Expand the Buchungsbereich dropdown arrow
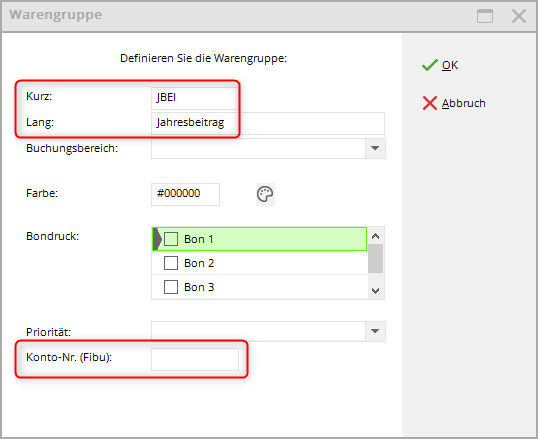The width and height of the screenshot is (538, 439). click(375, 148)
